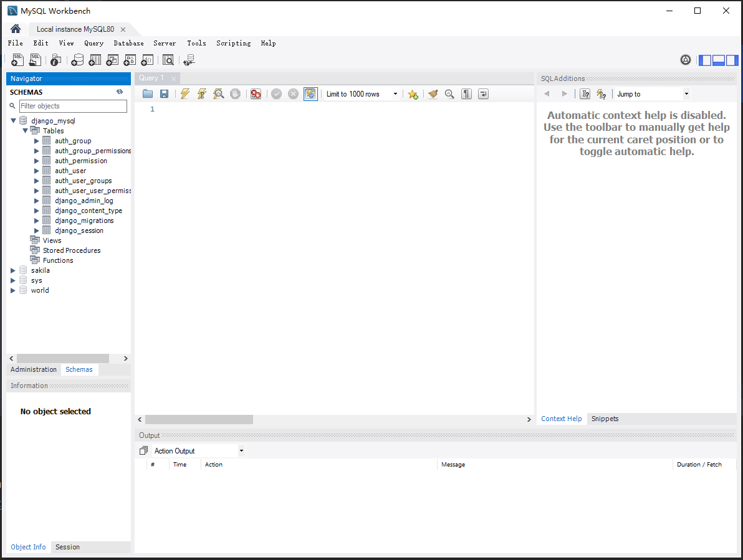
Task: Get context help for caret position
Action: click(x=585, y=93)
